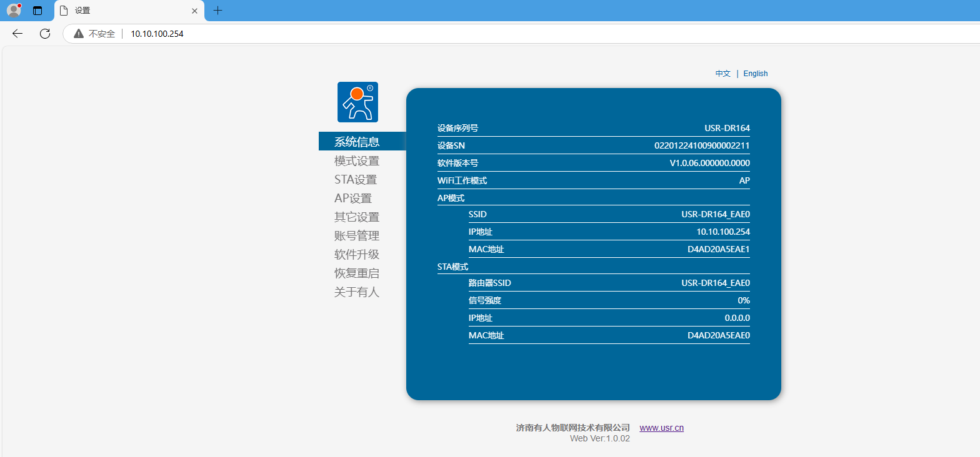Screen dimensions: 980x457
Task: Click the tab actions icon
Action: click(37, 11)
